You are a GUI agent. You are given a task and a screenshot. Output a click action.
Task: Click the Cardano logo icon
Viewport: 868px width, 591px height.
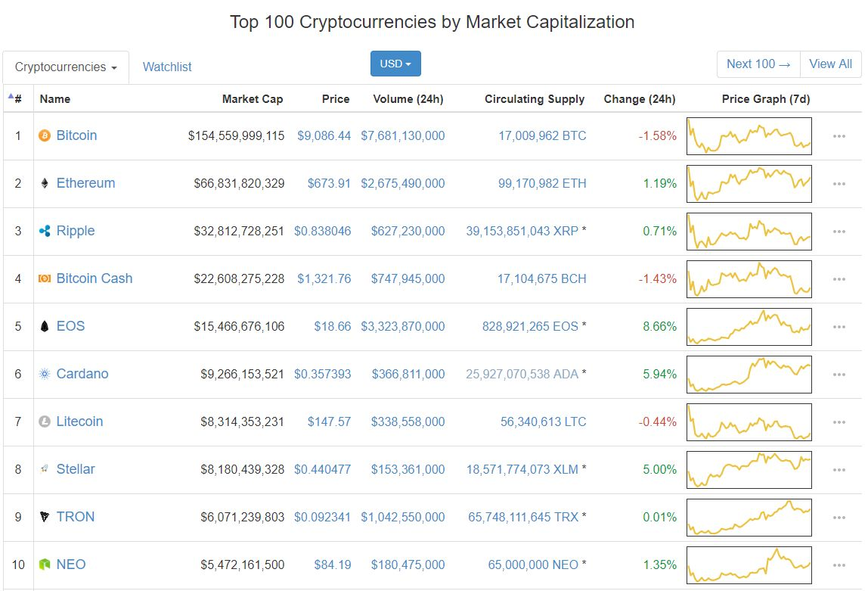pos(44,375)
